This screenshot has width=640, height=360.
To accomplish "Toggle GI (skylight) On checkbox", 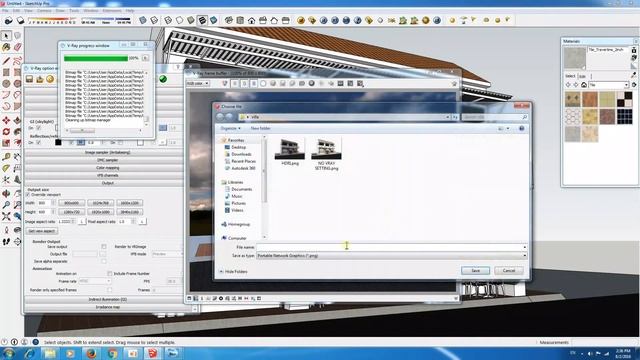I will (38, 128).
